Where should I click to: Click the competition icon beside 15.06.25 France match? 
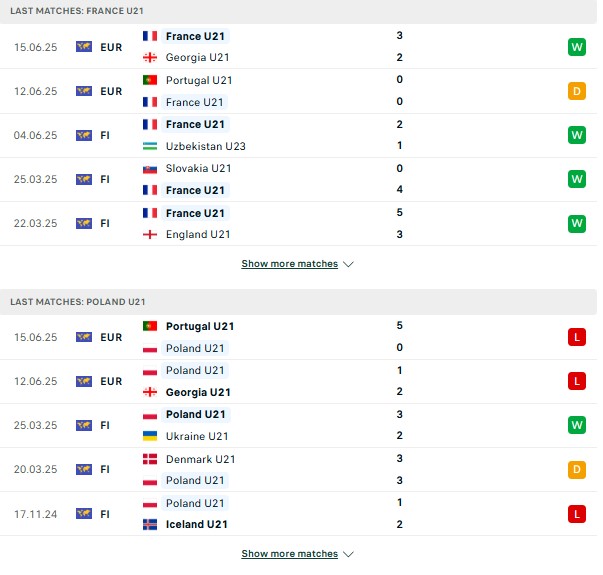tap(84, 47)
